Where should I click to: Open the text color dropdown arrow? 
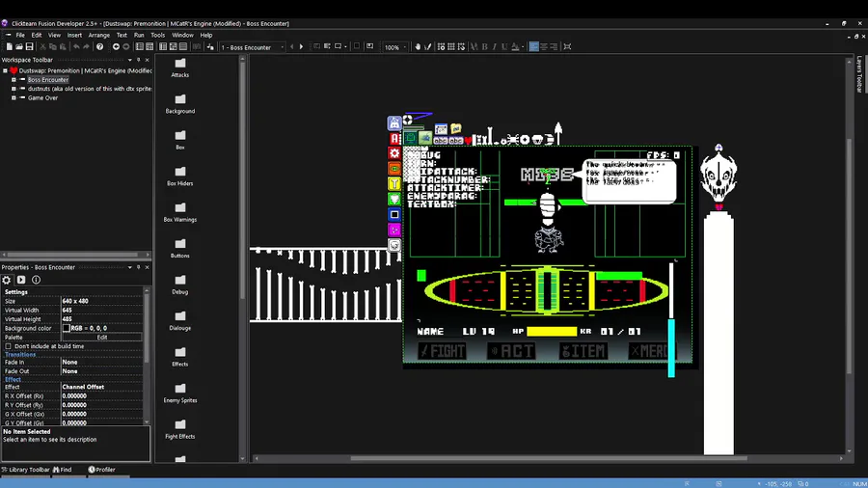coord(522,47)
